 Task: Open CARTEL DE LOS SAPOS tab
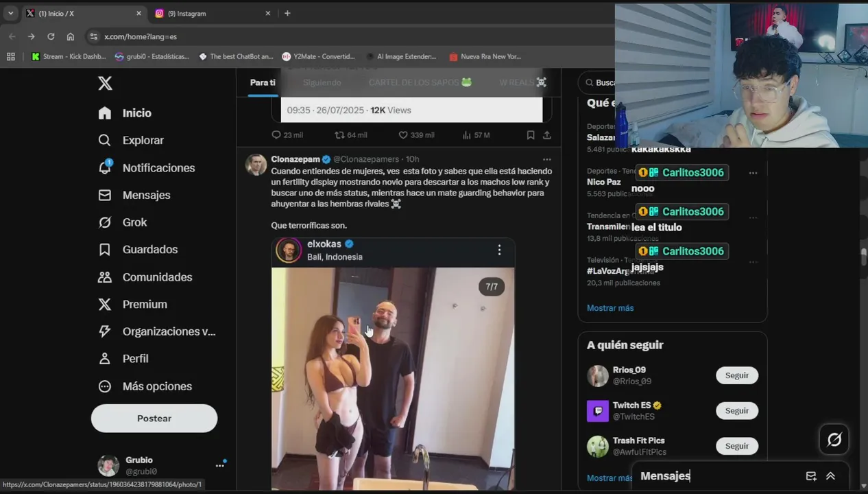[x=420, y=82]
